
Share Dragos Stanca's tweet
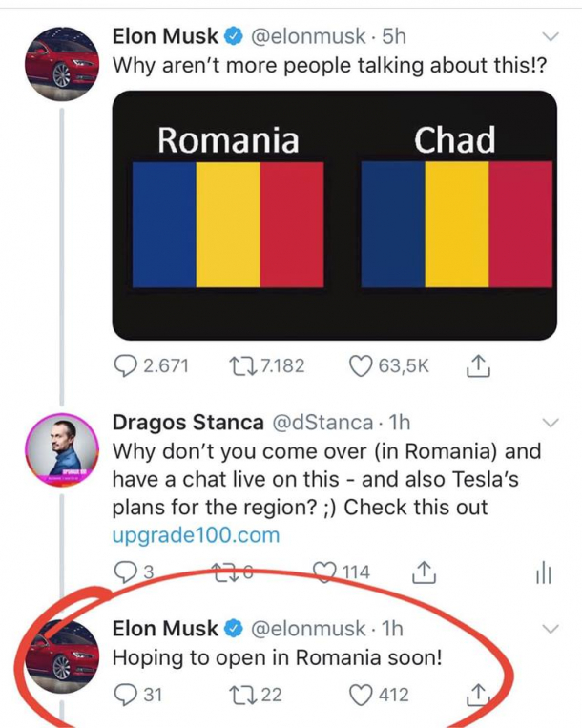pos(421,572)
